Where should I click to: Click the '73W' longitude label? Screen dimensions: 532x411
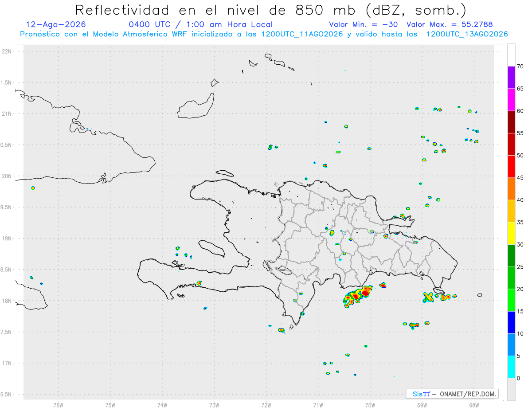[214, 405]
